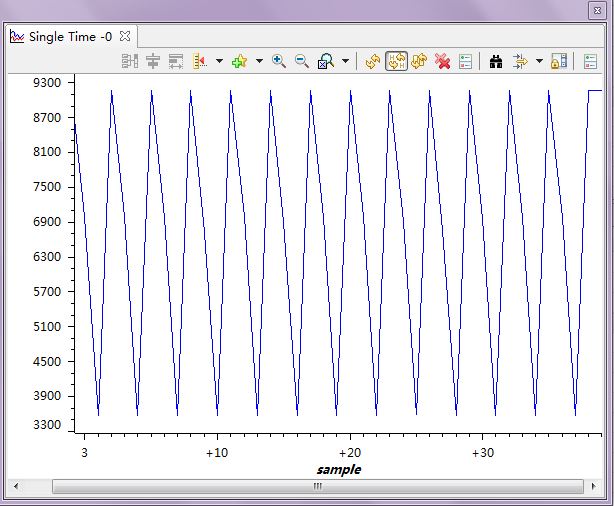Click the padlock pin view icon
Image resolution: width=614 pixels, height=506 pixels.
pyautogui.click(x=559, y=61)
